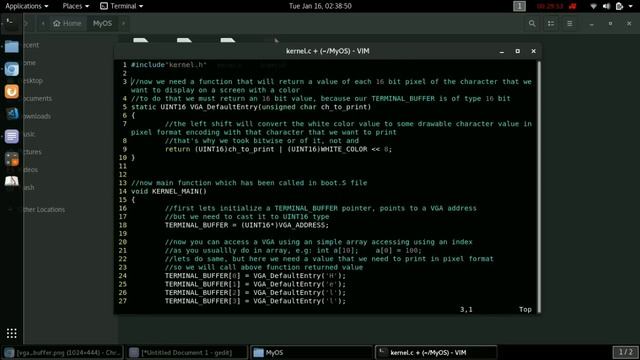Click the static UINT16 VGA_DefaultEntry line
The height and width of the screenshot is (360, 640).
tap(251, 107)
